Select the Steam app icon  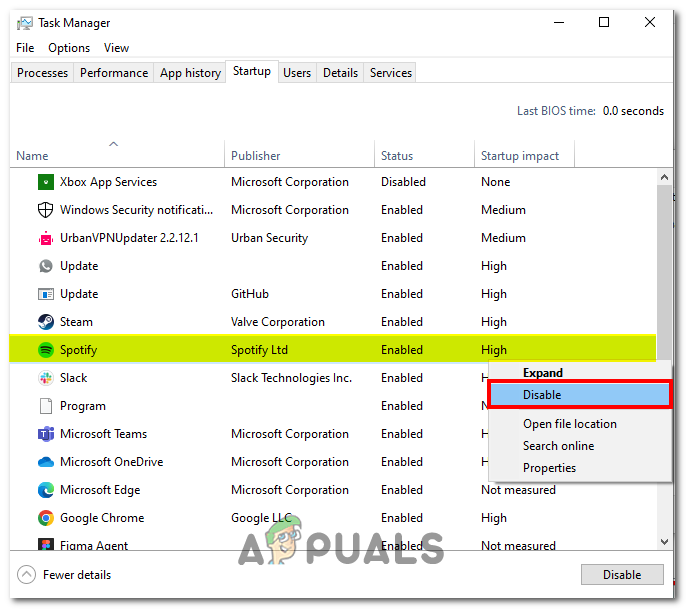click(45, 322)
